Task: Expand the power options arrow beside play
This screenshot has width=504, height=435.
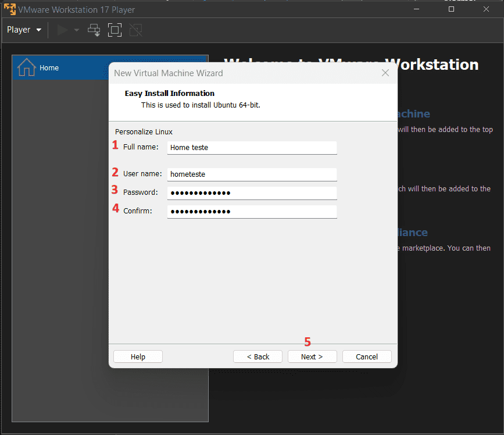Action: pyautogui.click(x=77, y=30)
